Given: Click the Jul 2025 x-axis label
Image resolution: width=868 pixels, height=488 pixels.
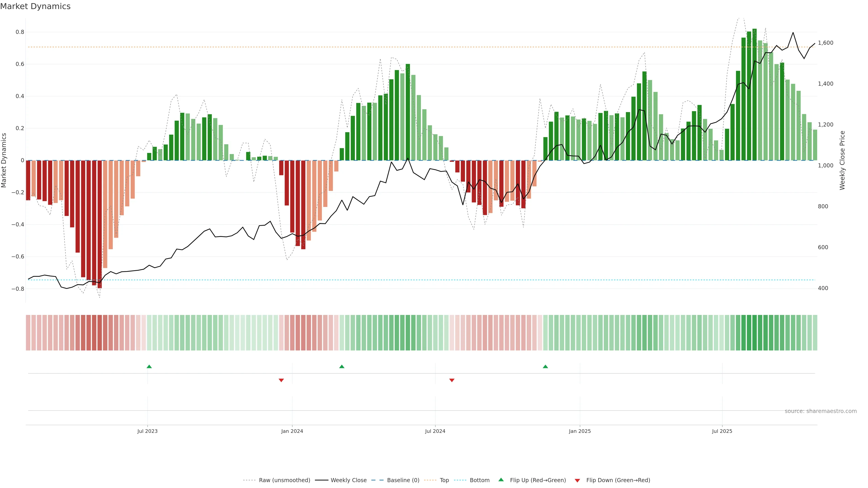Looking at the screenshot, I should (722, 431).
